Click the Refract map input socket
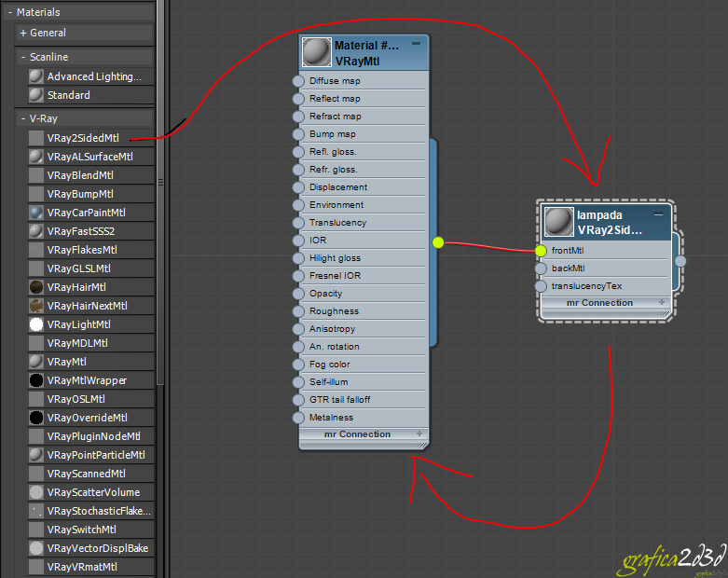 tap(298, 117)
